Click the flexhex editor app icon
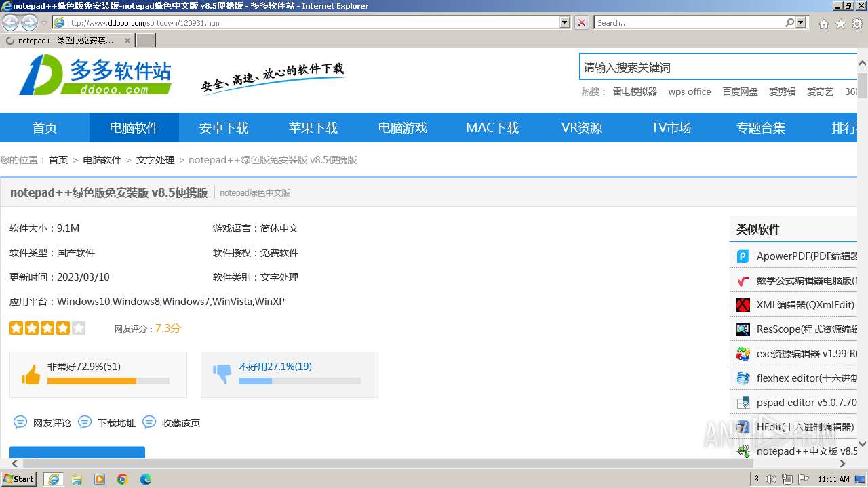868x488 pixels. [x=743, y=378]
